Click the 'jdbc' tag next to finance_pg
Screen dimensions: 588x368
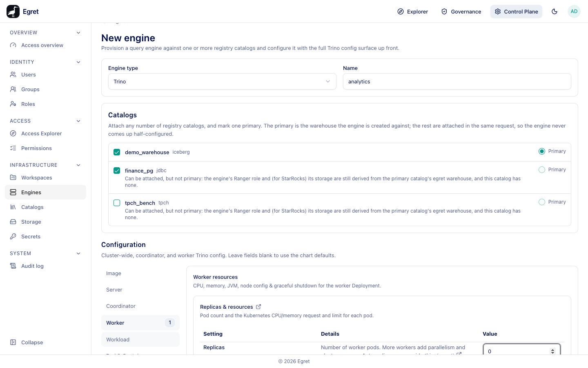(x=161, y=171)
